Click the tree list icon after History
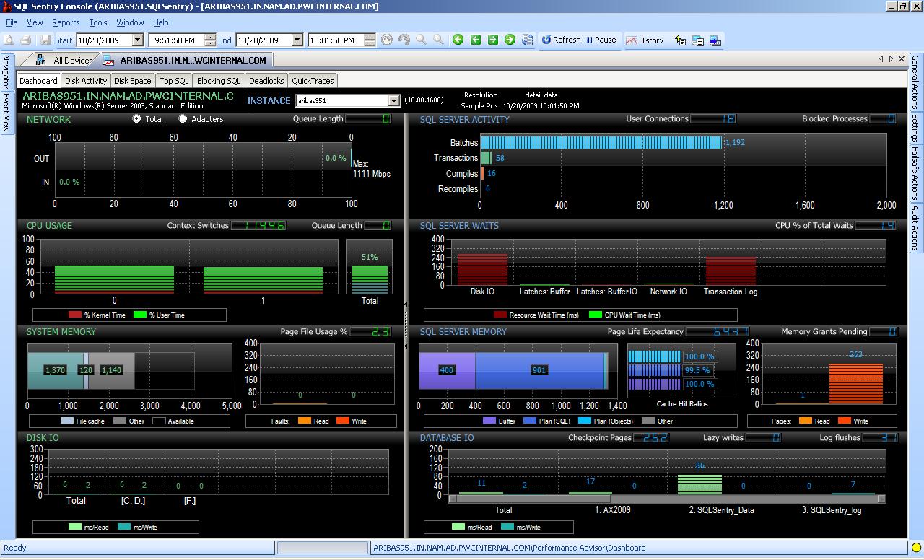Viewport: 924px width, 560px height. 680,40
